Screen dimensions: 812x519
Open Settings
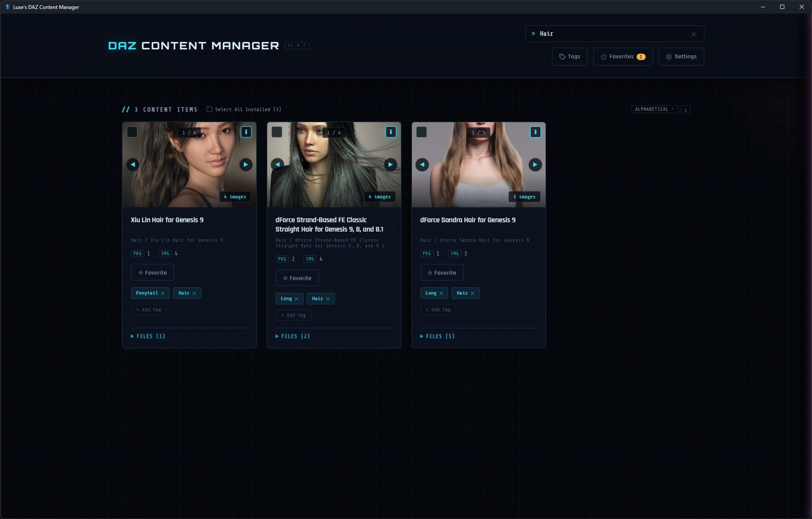[681, 57]
